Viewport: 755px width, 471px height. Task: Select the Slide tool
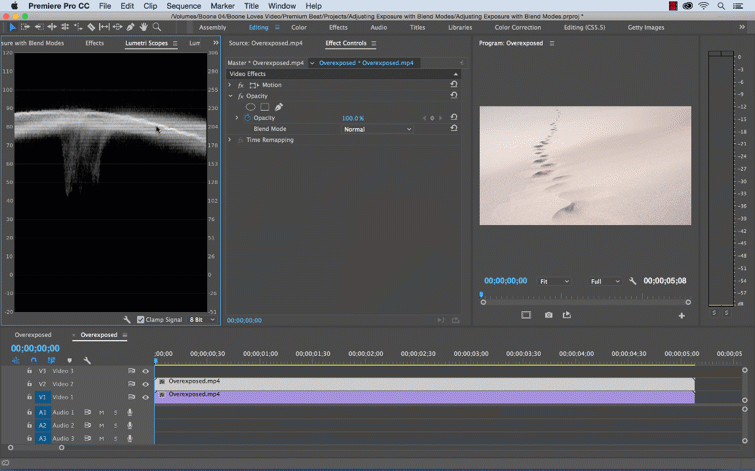point(117,27)
